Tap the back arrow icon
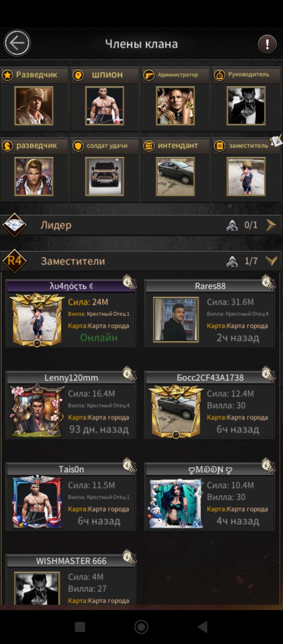Viewport: 283px width, 644px height. (x=17, y=43)
